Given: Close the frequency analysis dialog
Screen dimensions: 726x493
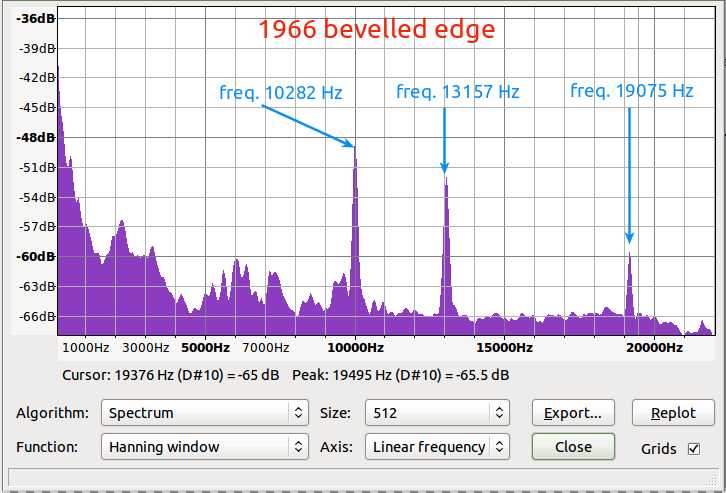Looking at the screenshot, I should pyautogui.click(x=573, y=447).
